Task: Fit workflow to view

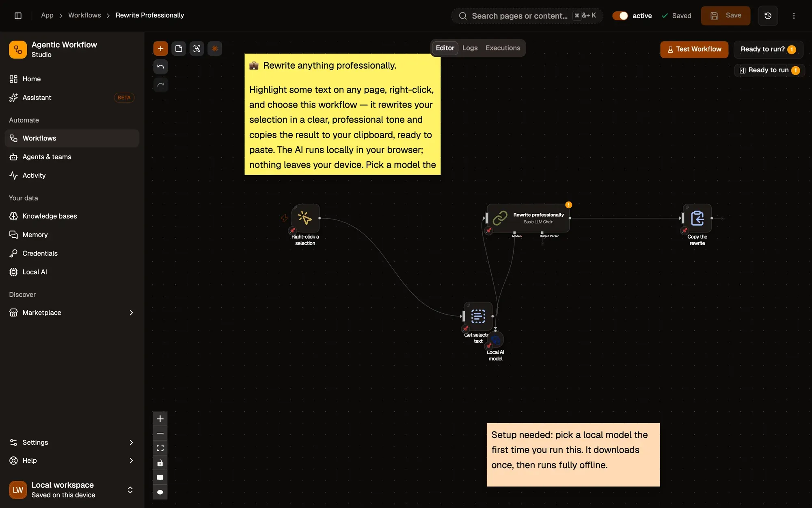Action: pyautogui.click(x=160, y=448)
